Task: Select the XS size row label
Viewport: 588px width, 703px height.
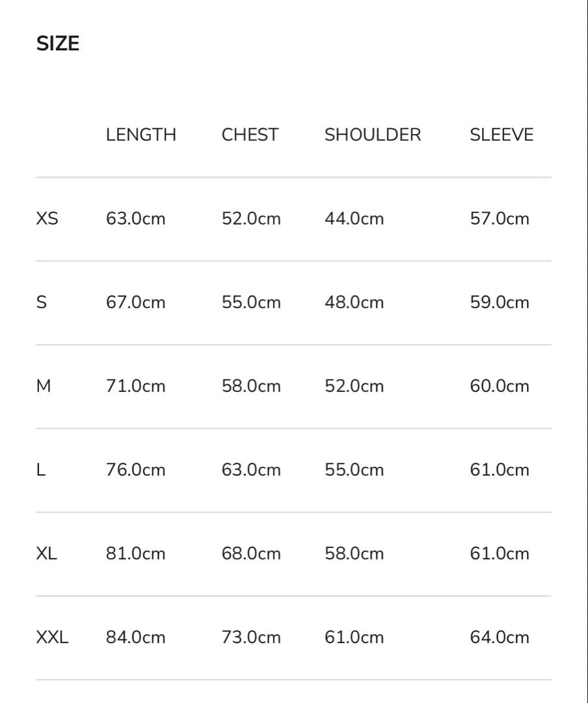Action: 47,219
